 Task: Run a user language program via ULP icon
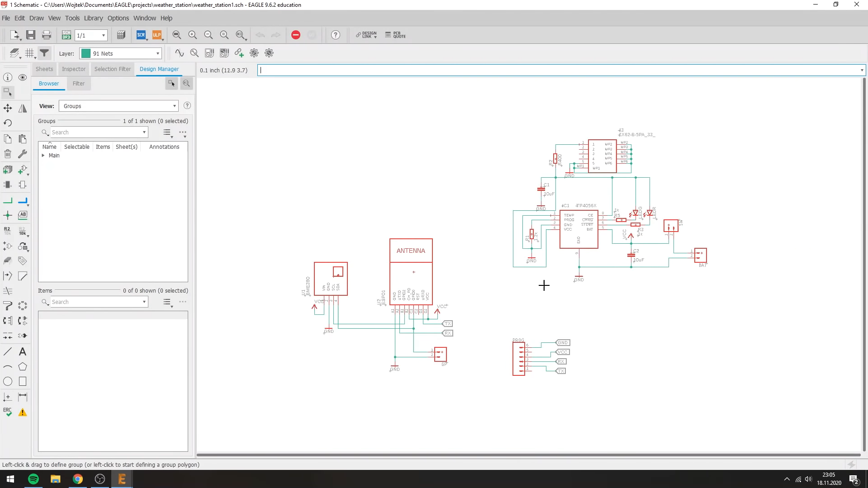157,35
